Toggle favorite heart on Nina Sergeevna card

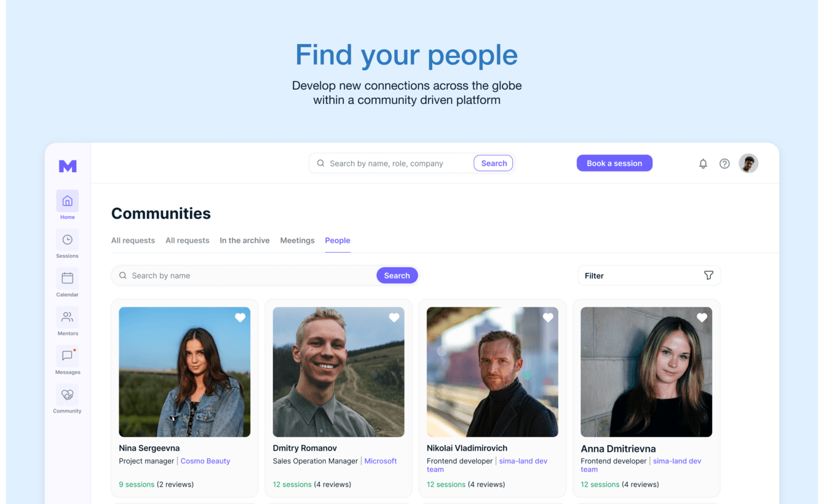[x=240, y=318]
